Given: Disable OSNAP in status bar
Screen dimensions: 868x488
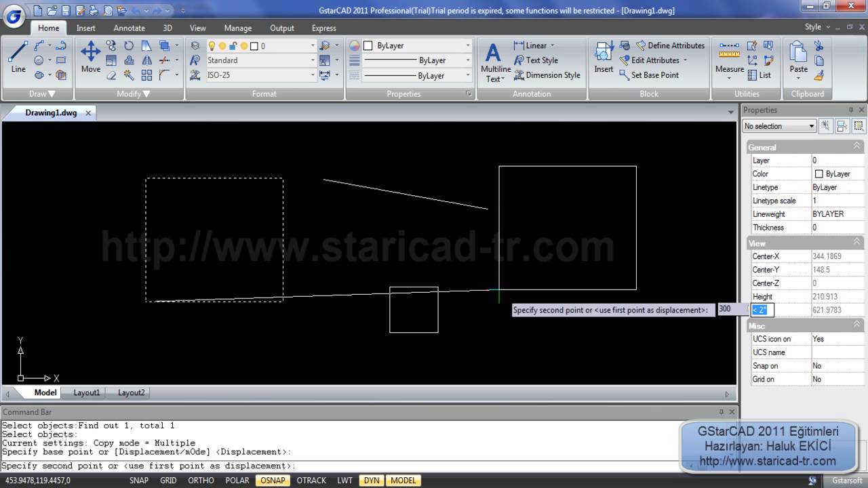Looking at the screenshot, I should click(273, 481).
